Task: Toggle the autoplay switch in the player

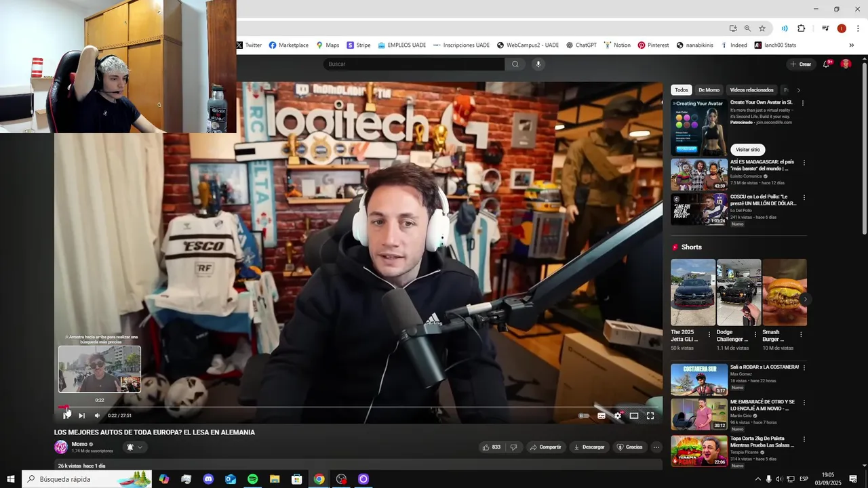Action: point(584,415)
